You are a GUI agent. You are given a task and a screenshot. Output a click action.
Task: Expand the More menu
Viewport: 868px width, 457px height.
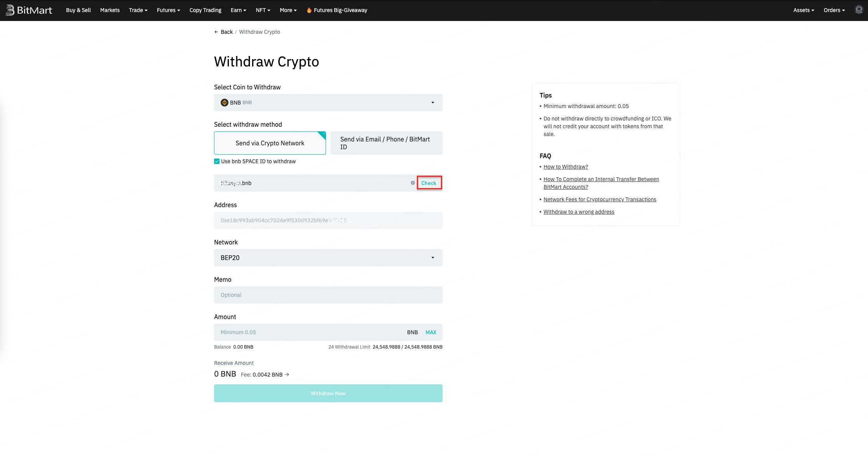tap(288, 10)
